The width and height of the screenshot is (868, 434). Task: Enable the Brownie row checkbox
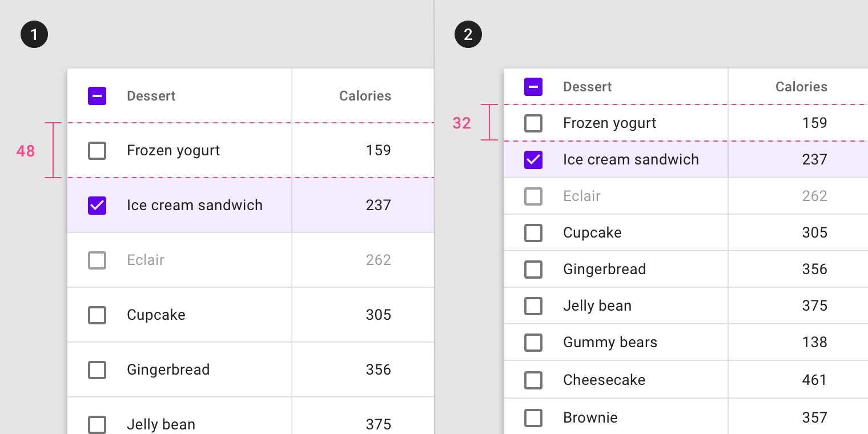click(533, 418)
